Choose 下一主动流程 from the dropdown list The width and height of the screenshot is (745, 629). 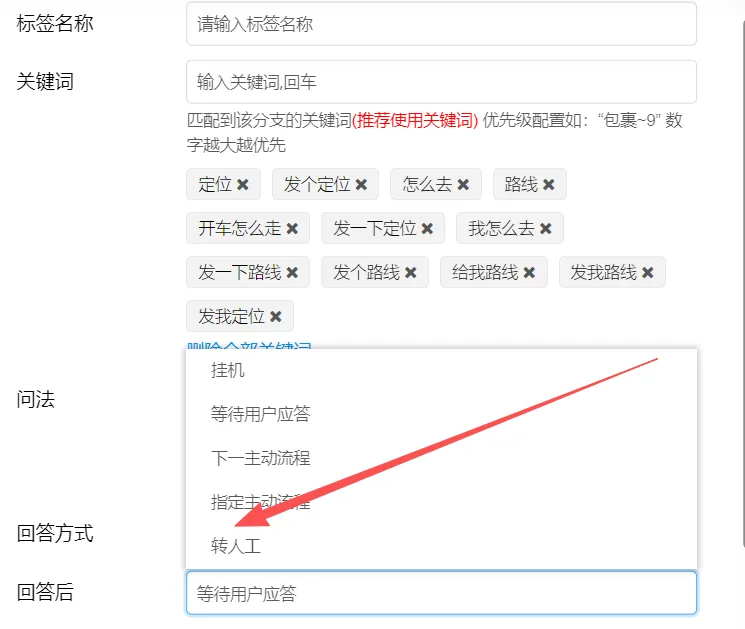441,458
